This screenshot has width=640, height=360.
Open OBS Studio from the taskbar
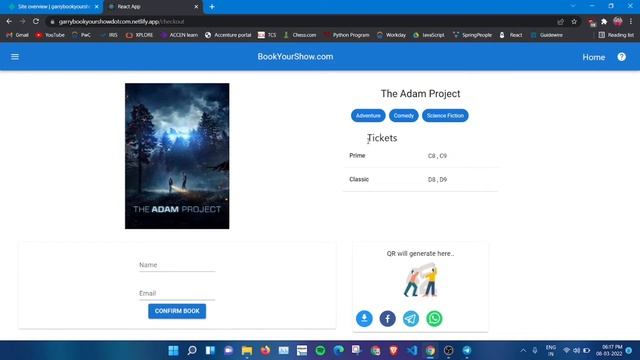[449, 351]
